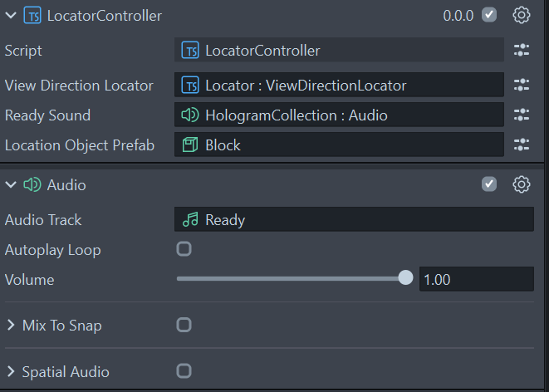Image resolution: width=549 pixels, height=392 pixels.
Task: Enable the Autoplay Loop checkbox
Action: [x=184, y=249]
